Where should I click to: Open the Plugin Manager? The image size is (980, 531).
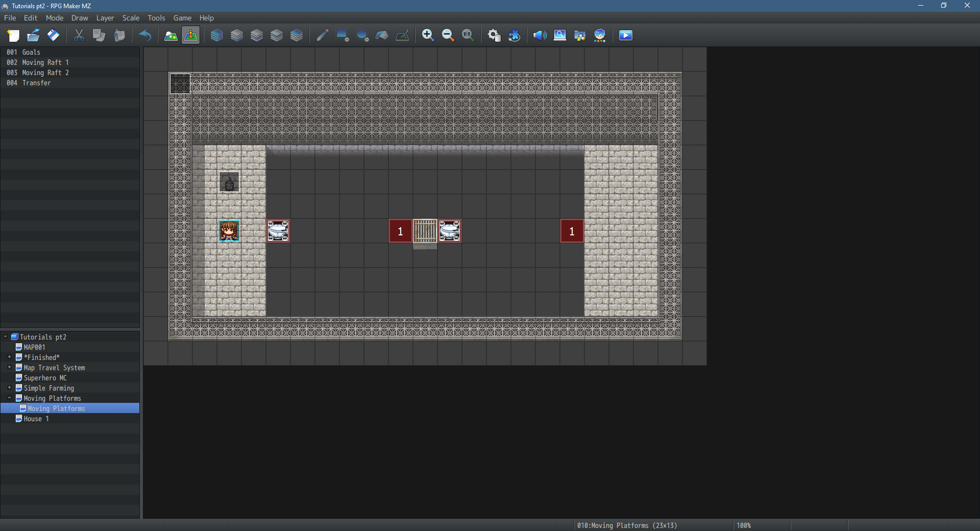pos(514,35)
